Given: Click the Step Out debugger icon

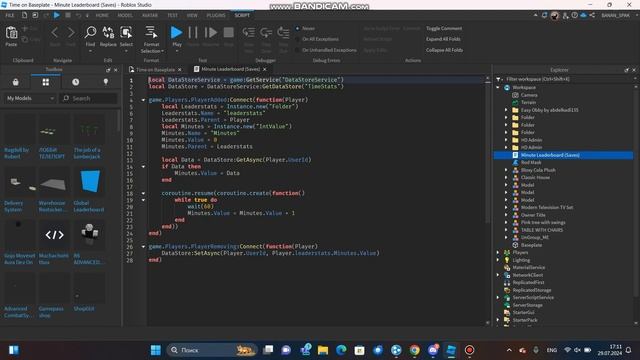Looking at the screenshot, I should click(x=283, y=32).
